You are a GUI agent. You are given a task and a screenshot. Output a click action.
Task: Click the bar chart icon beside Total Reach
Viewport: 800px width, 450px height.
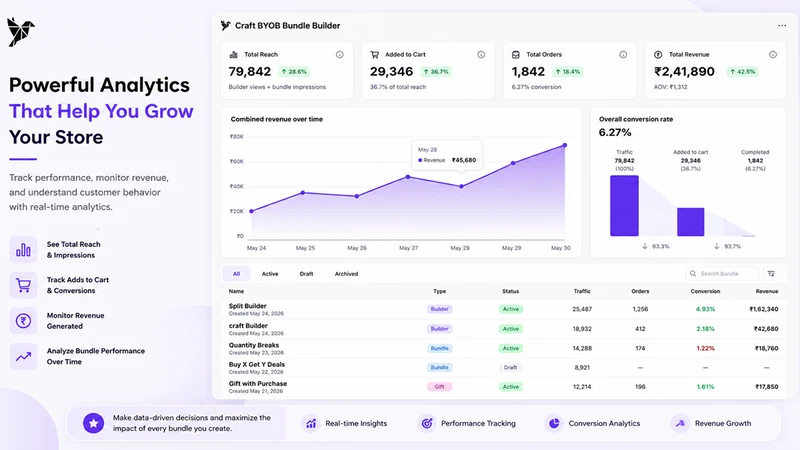(x=234, y=55)
